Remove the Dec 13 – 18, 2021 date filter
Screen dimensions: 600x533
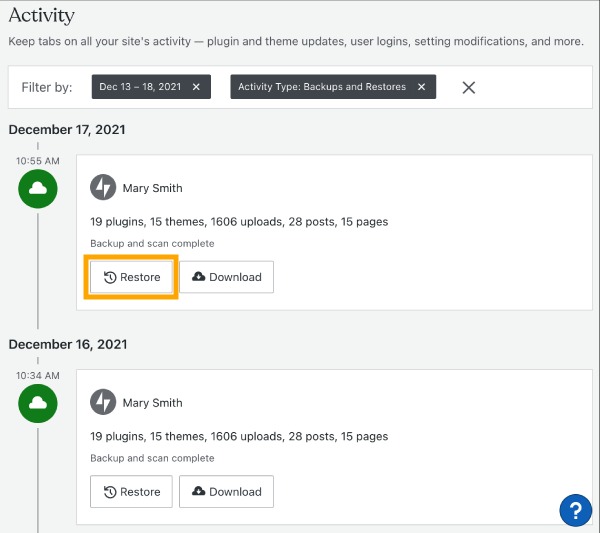coord(196,87)
